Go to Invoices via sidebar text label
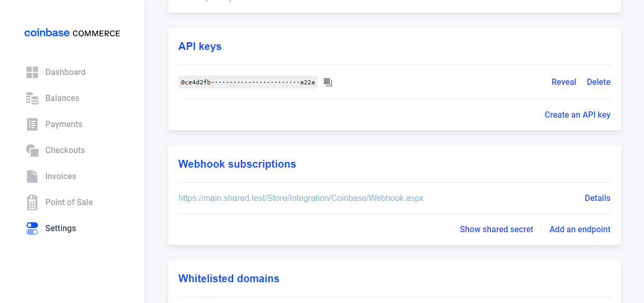 (60, 176)
